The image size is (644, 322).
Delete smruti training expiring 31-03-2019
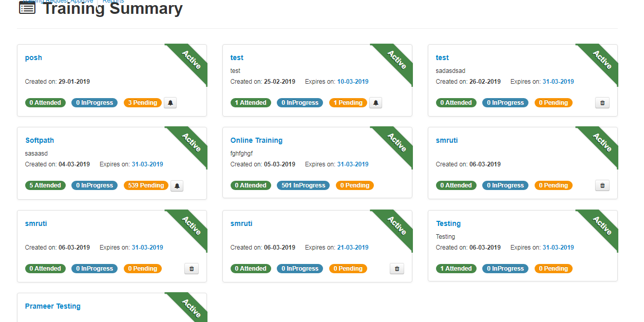coord(191,269)
